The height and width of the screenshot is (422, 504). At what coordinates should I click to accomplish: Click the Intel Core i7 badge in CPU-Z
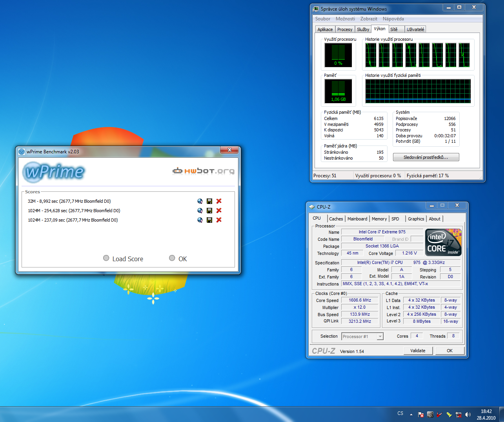click(x=444, y=242)
